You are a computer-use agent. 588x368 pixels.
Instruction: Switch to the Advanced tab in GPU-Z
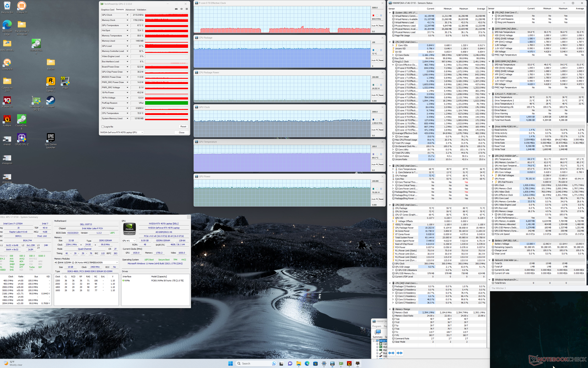pos(130,10)
